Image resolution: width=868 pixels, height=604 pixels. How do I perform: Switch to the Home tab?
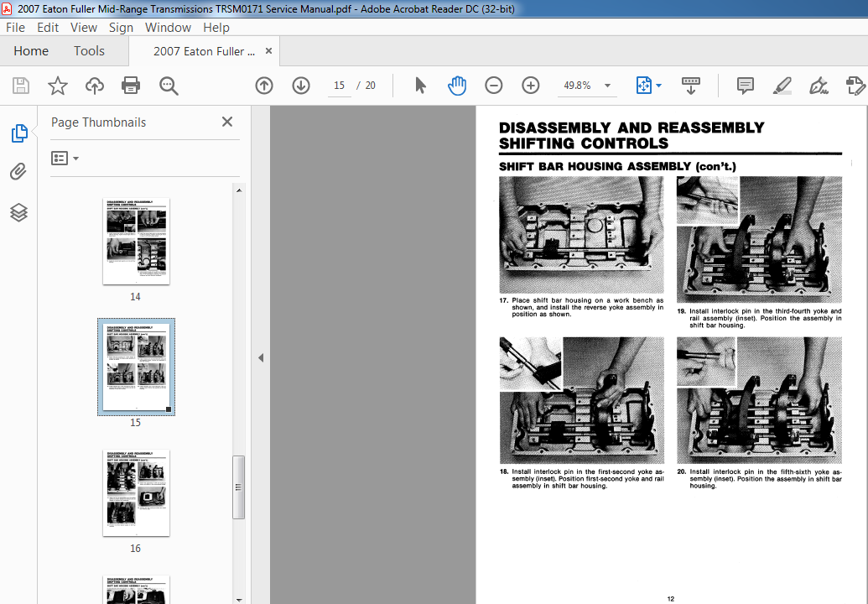point(31,51)
